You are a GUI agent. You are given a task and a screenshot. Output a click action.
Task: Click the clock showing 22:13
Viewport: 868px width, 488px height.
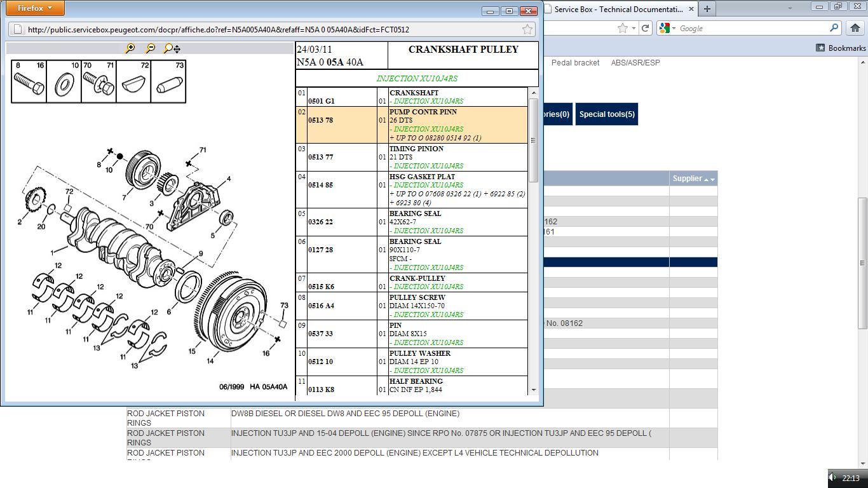pyautogui.click(x=851, y=478)
